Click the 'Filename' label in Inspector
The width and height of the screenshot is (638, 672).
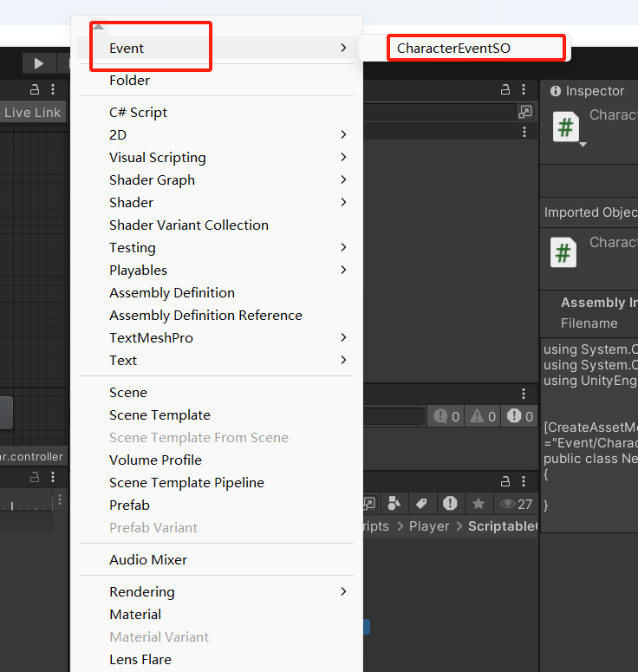pyautogui.click(x=589, y=323)
